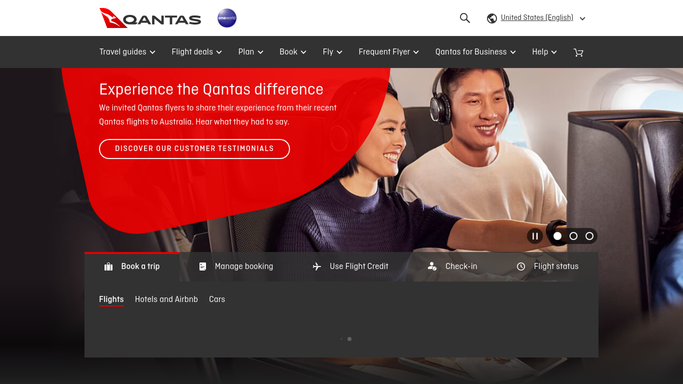Screen dimensions: 683x384
Task: Expand the Frequent Flyer menu
Action: (x=389, y=52)
